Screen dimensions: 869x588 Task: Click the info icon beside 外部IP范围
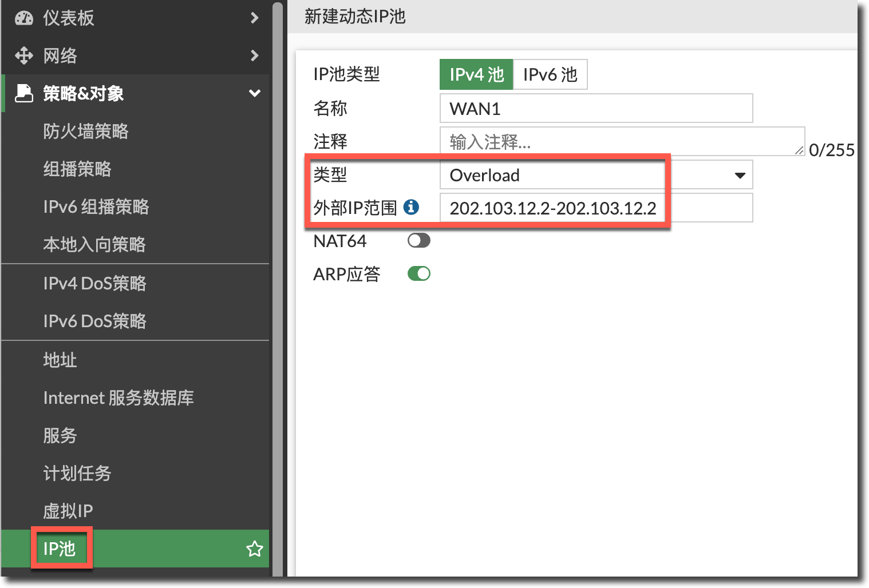click(411, 207)
